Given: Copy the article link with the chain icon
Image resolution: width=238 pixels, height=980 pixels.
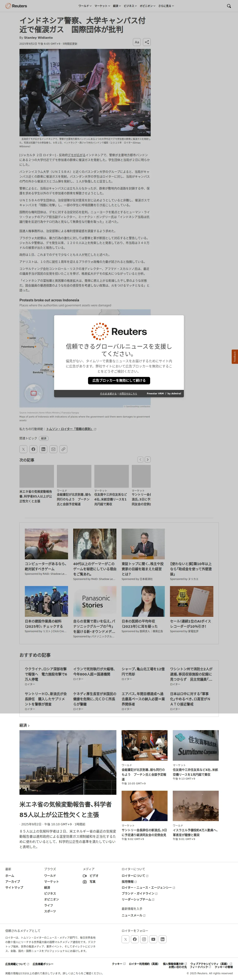Looking at the screenshot, I should click(63, 449).
